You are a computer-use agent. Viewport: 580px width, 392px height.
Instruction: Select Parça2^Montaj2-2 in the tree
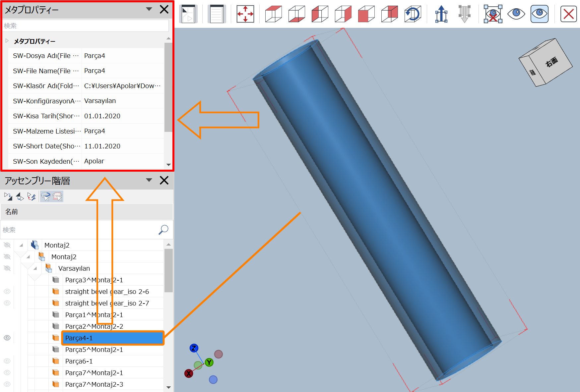(94, 326)
